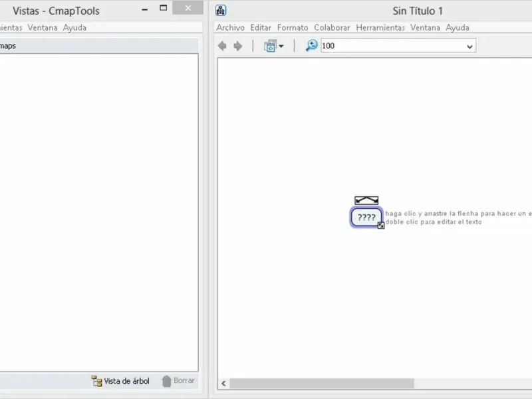
Task: Open the Editar menu
Action: pyautogui.click(x=261, y=27)
